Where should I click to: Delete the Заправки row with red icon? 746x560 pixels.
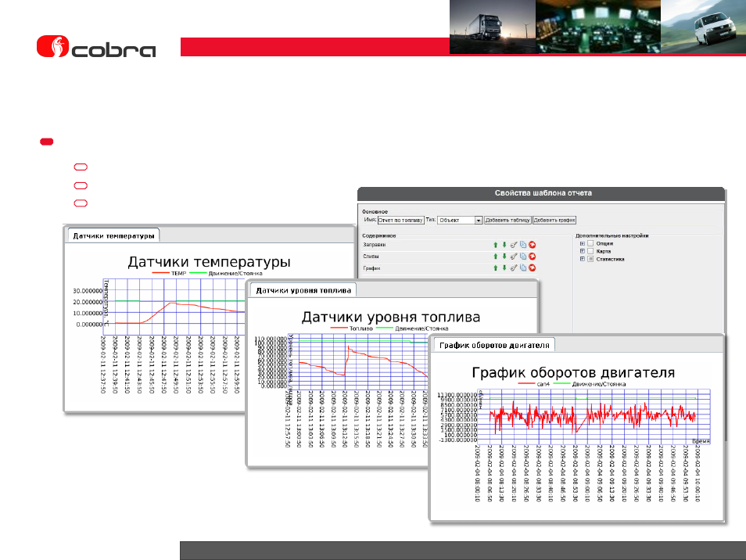coord(533,245)
